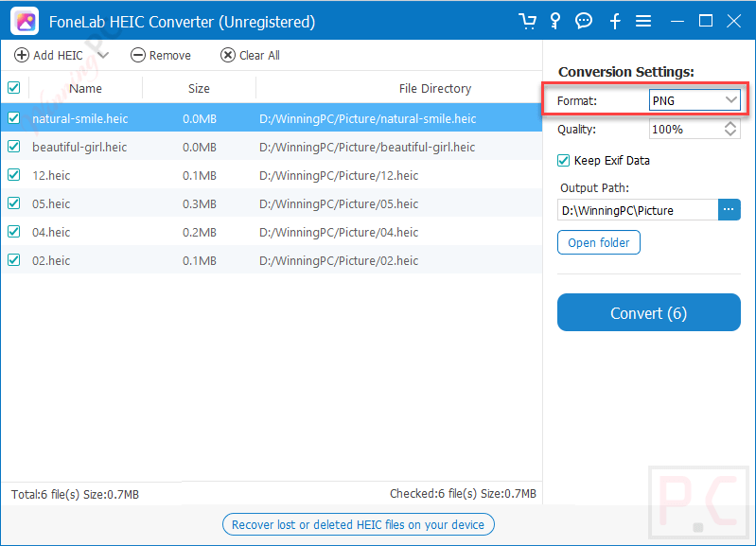
Task: Select the 12.heic file name
Action: [51, 176]
